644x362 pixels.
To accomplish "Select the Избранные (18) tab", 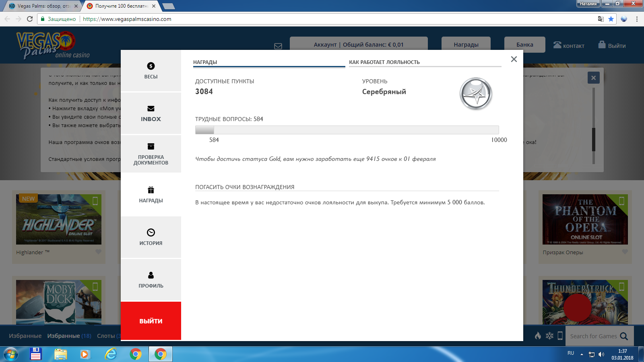I will 69,336.
